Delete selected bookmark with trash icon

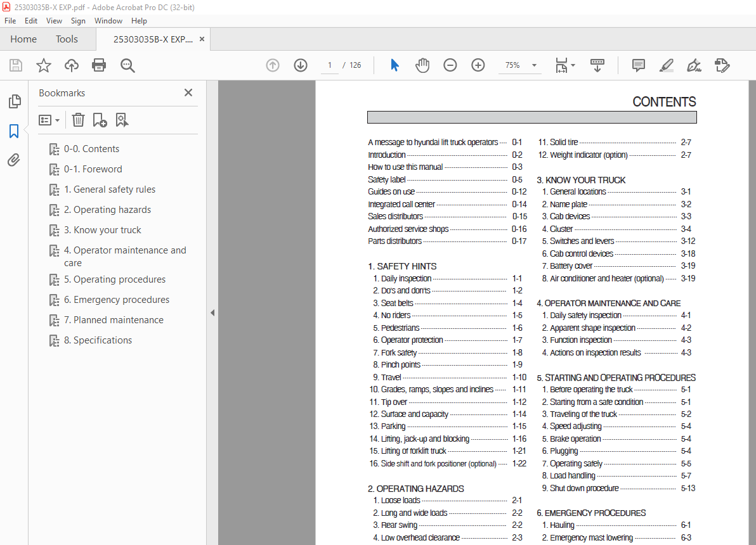[x=78, y=120]
